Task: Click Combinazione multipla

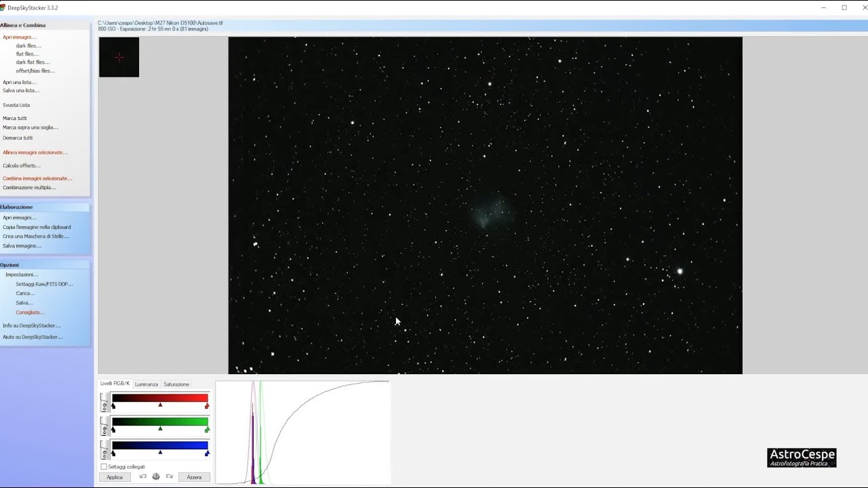Action: (29, 187)
